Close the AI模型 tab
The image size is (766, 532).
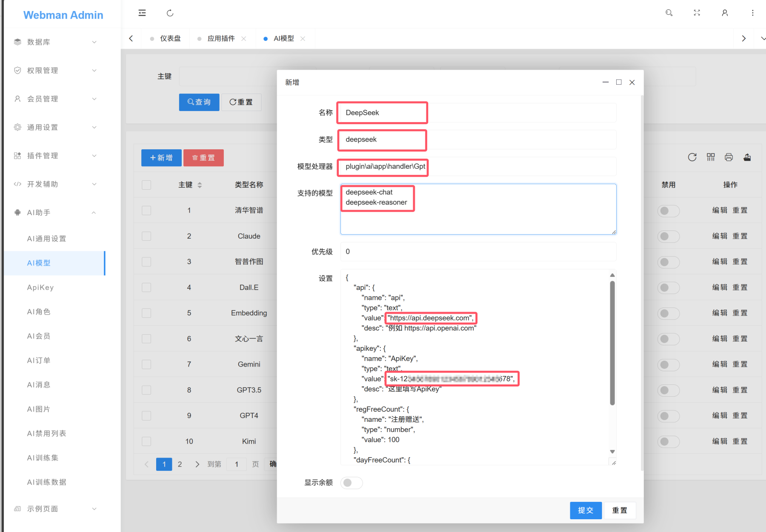click(x=303, y=38)
